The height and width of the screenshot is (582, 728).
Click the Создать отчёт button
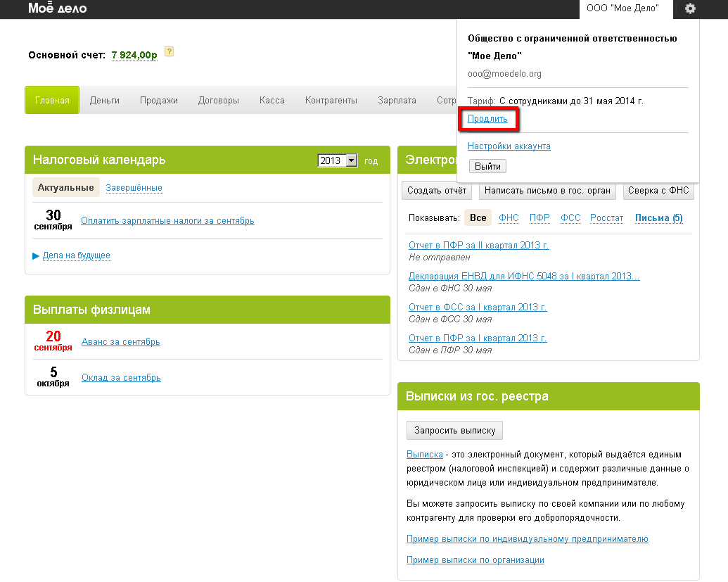[437, 190]
